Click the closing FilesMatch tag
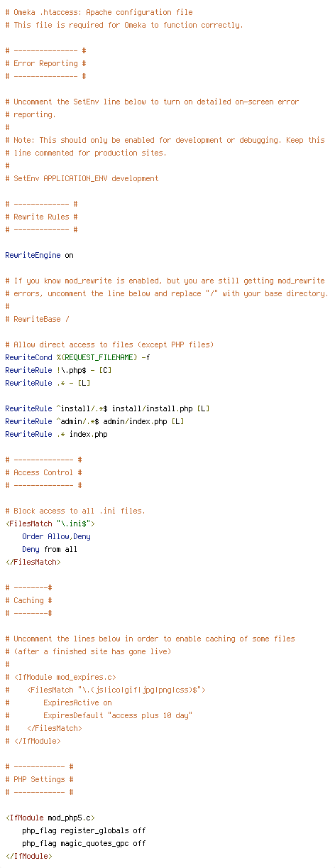Viewport: 335px width, 868px height. point(33,562)
